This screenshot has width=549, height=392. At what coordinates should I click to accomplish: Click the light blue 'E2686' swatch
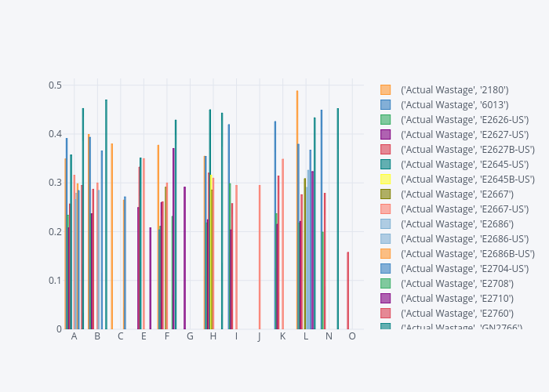pyautogui.click(x=385, y=224)
